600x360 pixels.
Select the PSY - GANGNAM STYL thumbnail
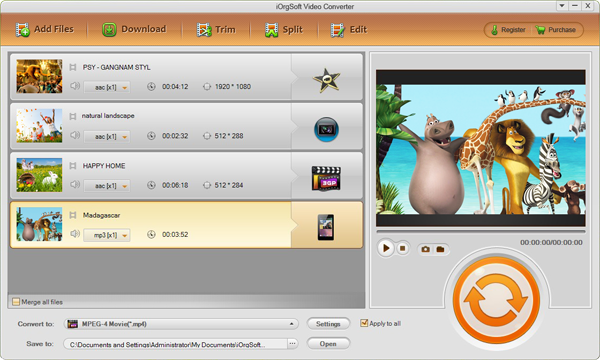pos(39,76)
